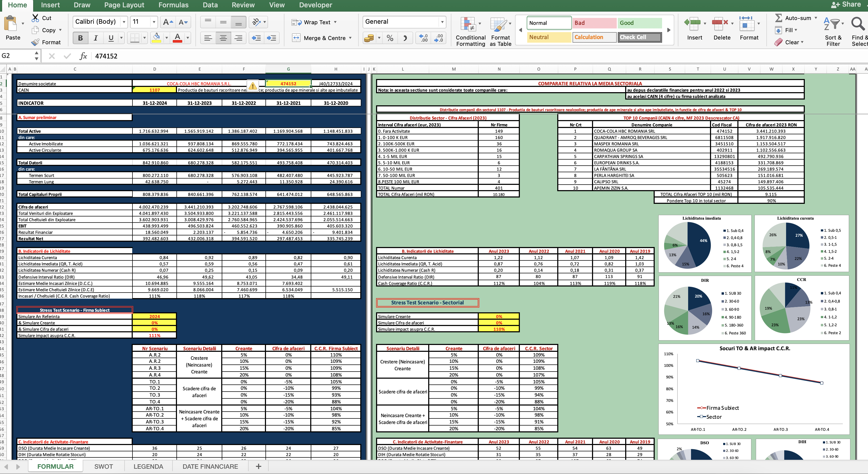Apply Borders icon to cell
Viewport: 868px width, 474px height.
135,38
